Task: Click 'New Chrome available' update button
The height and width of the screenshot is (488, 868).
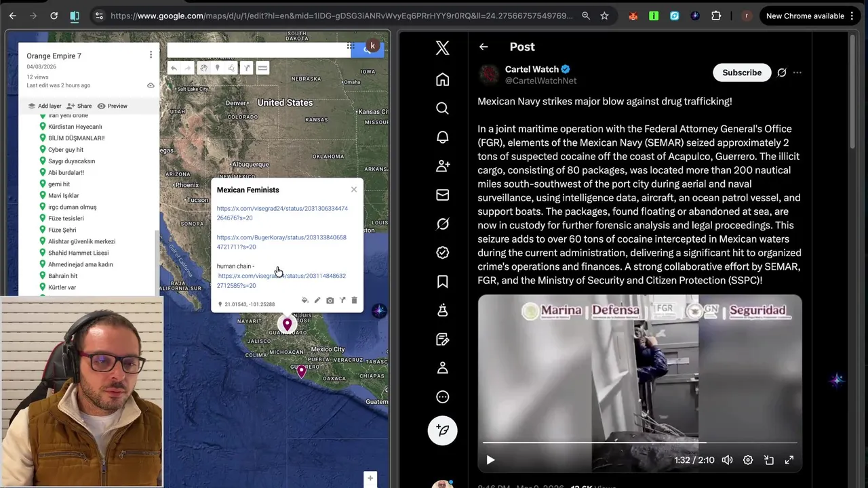Action: [x=810, y=16]
